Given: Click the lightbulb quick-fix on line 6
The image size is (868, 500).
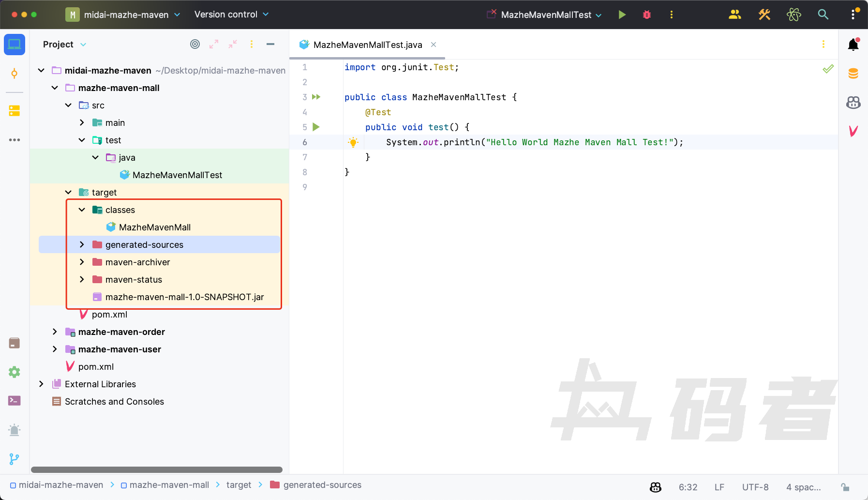Looking at the screenshot, I should click(x=353, y=142).
